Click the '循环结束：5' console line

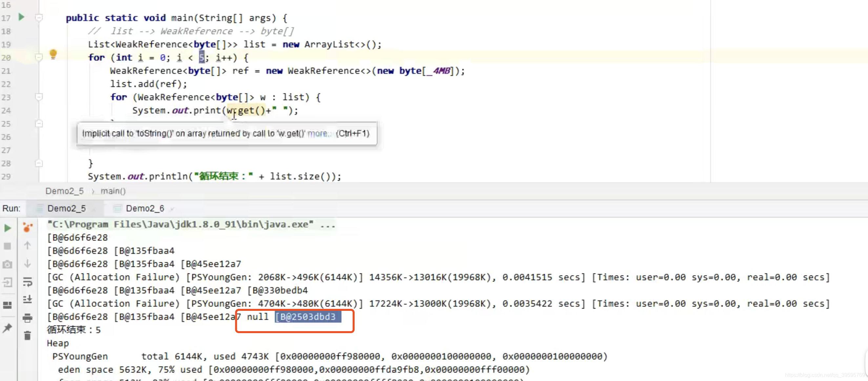(x=74, y=330)
